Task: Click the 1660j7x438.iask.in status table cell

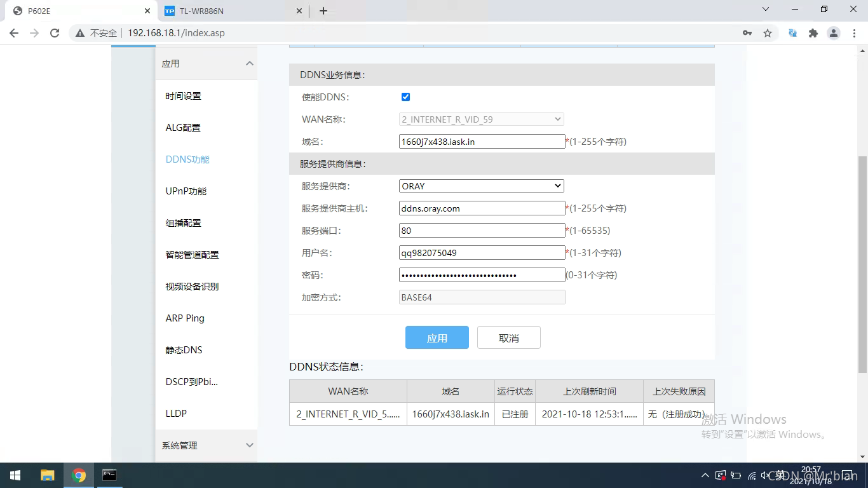Action: pyautogui.click(x=451, y=414)
